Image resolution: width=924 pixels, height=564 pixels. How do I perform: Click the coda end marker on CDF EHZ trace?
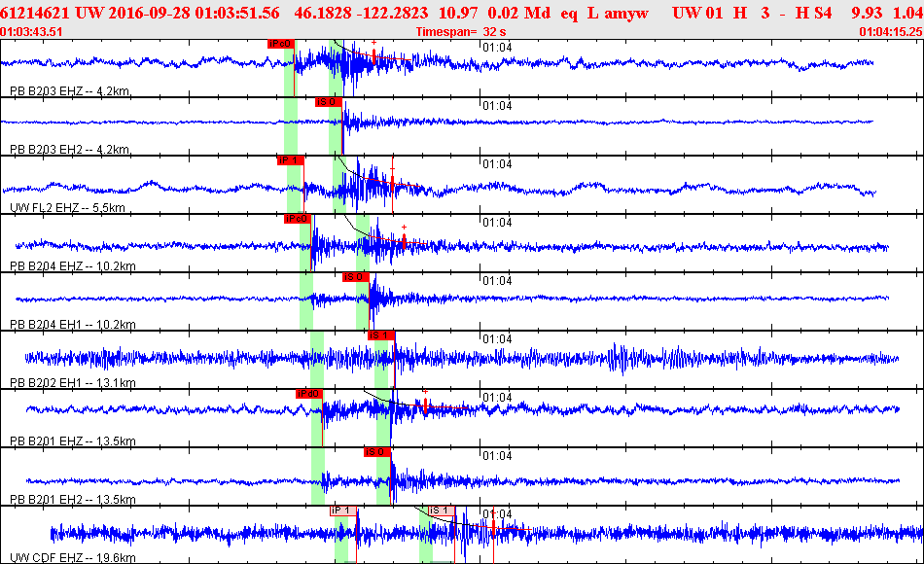(494, 529)
